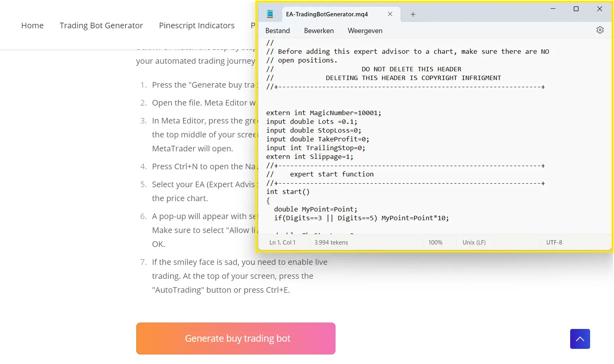Click the Notepad app icon in title bar

(x=270, y=14)
